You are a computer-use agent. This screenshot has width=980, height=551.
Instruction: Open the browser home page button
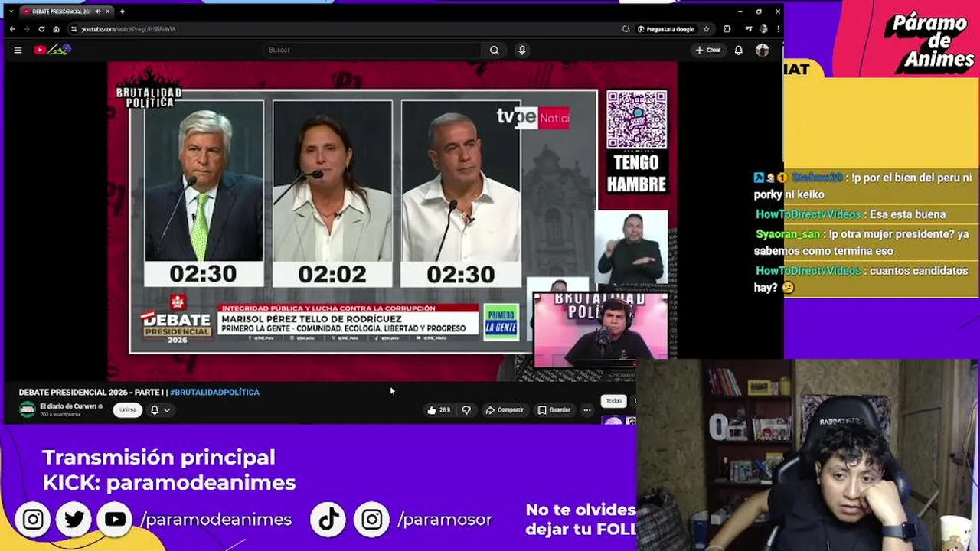(x=56, y=29)
